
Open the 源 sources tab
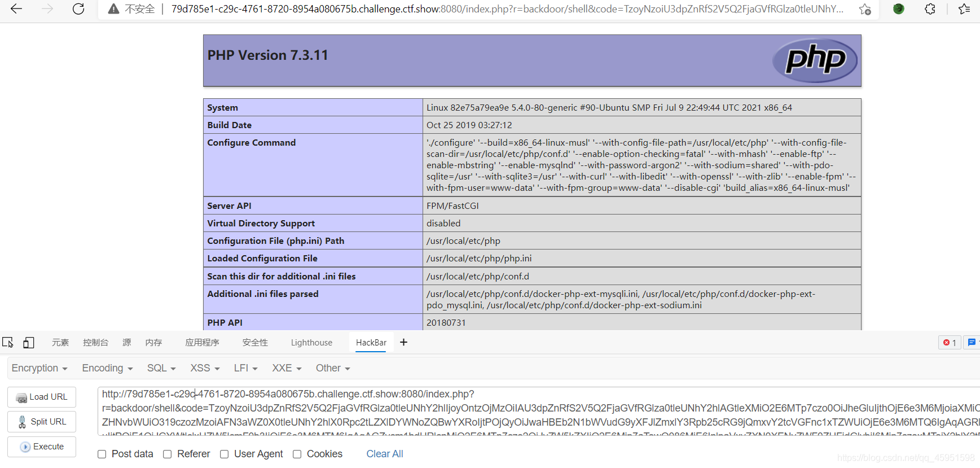[x=127, y=343]
